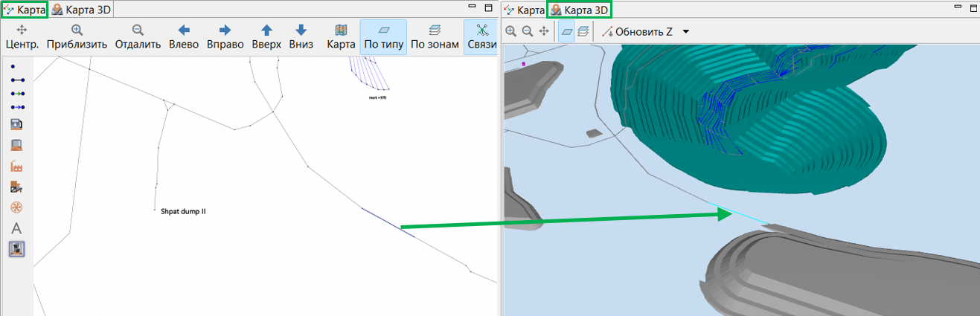This screenshot has width=980, height=316.
Task: Toggle the single-layer plane view in 3D toolbar
Action: [566, 31]
